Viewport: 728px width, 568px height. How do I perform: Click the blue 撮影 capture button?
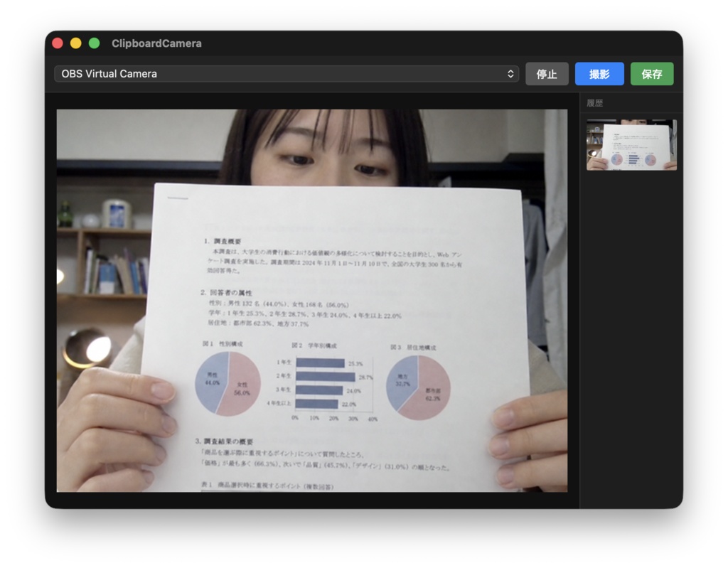[599, 74]
